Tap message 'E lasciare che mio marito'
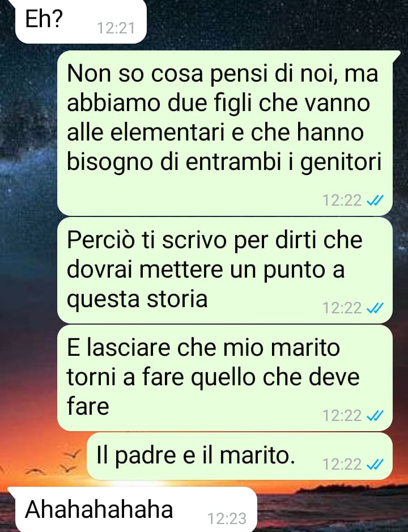 (225, 378)
